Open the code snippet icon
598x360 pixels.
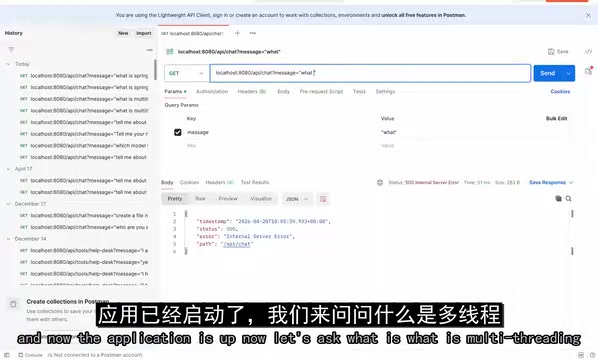click(588, 51)
